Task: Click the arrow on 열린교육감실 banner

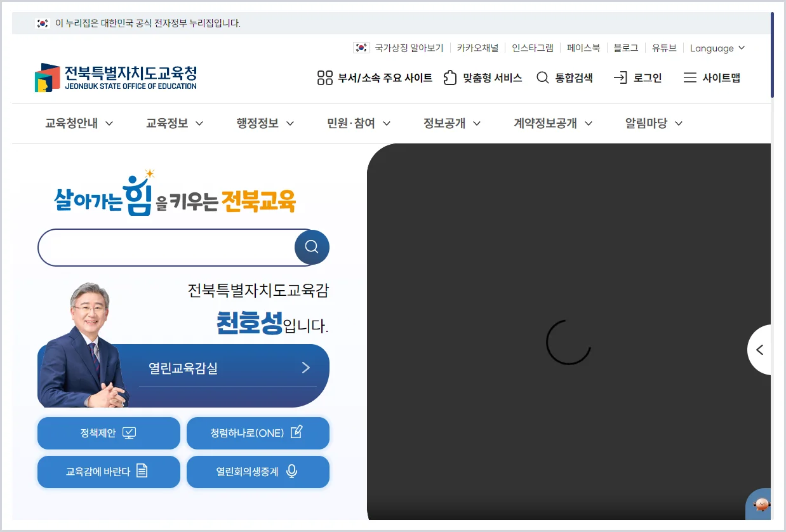Action: pyautogui.click(x=306, y=368)
